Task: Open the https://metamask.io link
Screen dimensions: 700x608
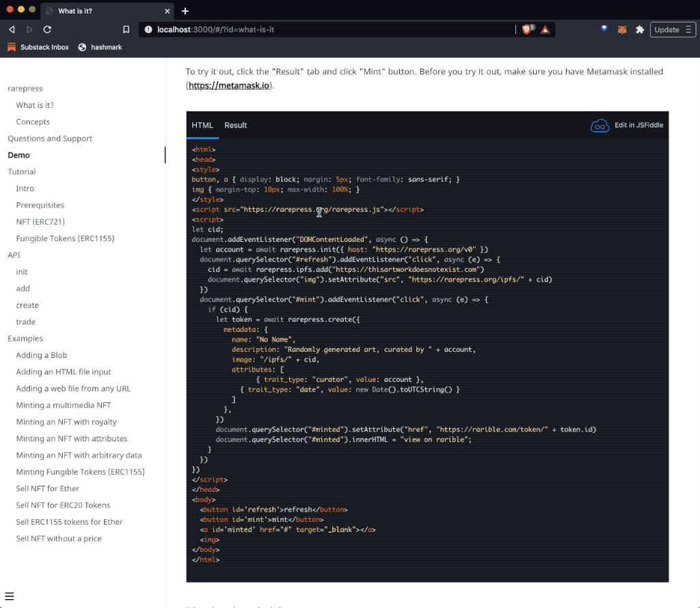Action: (x=228, y=85)
